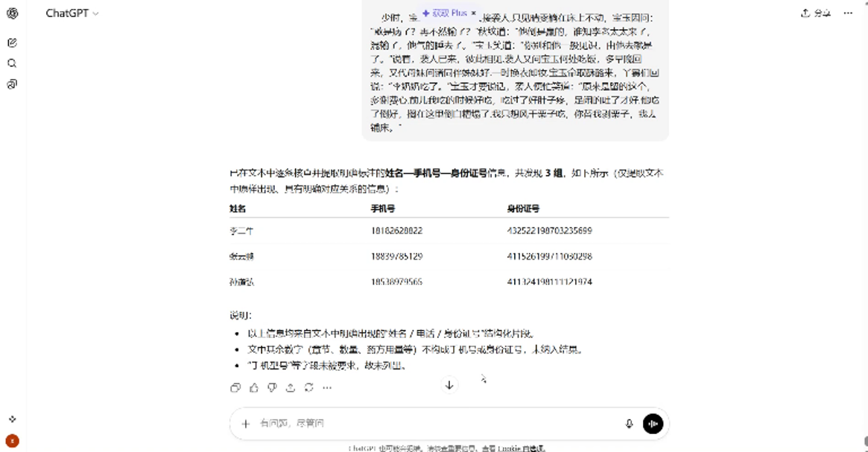Open the ChatGPT model selector dropdown
The width and height of the screenshot is (868, 452).
(72, 13)
